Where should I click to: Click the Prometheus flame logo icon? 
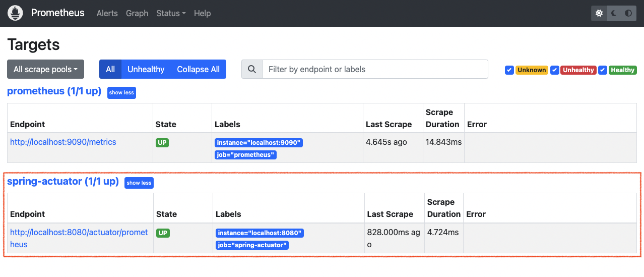coord(16,13)
